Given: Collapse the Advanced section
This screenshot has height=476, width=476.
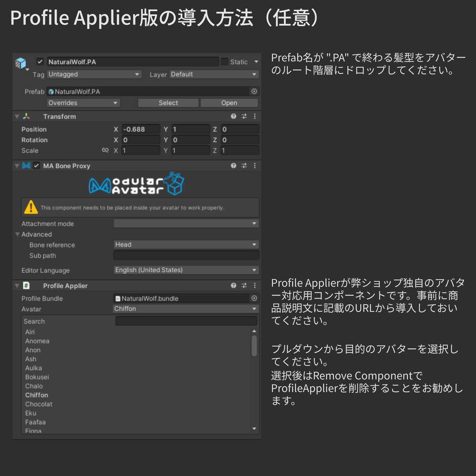Looking at the screenshot, I should pyautogui.click(x=17, y=234).
